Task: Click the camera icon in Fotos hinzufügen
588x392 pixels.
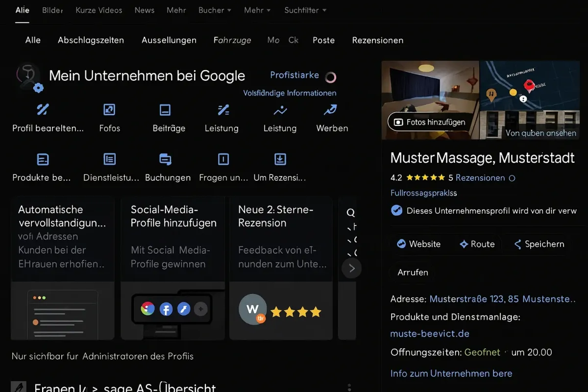Action: [399, 122]
